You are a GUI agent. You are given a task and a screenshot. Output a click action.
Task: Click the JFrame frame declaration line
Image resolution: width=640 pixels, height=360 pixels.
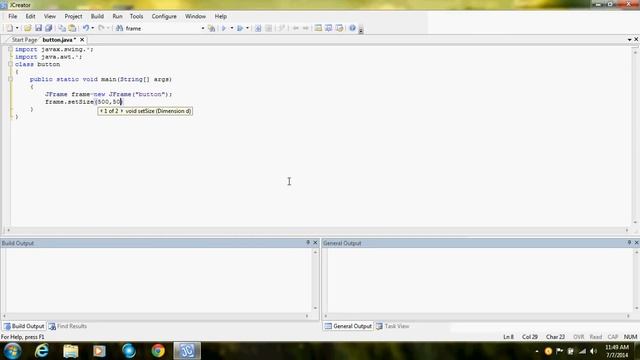[x=109, y=94]
